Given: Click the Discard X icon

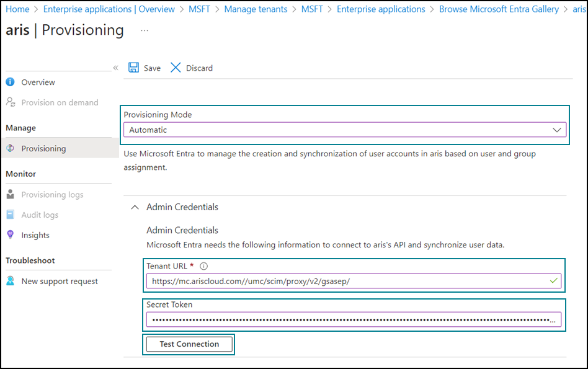Looking at the screenshot, I should [x=176, y=68].
